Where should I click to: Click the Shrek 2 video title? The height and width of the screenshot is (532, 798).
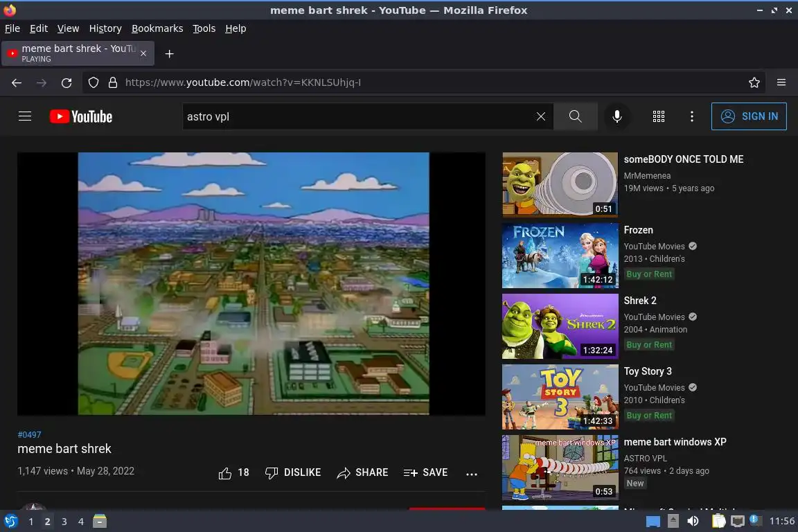(x=640, y=301)
